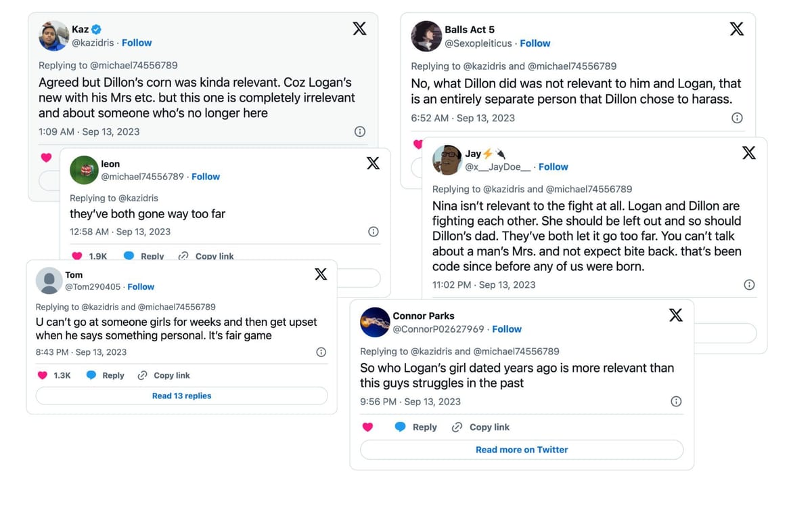
Task: Click the X logo on Kaz's tweet
Action: (x=359, y=28)
